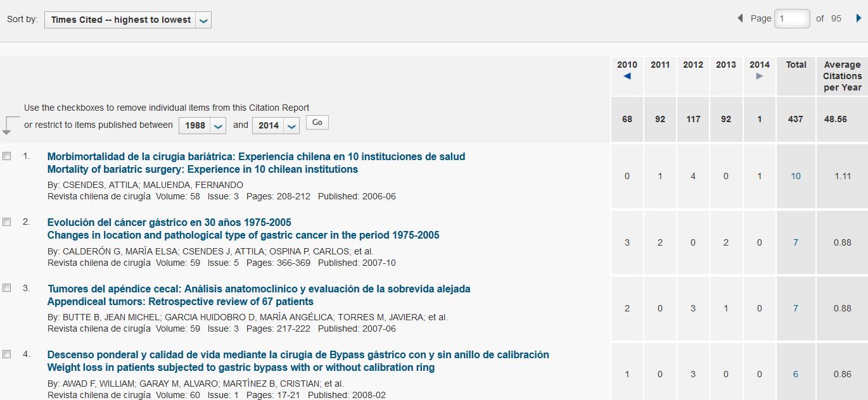Click the page number input field
The height and width of the screenshot is (400, 868).
pyautogui.click(x=793, y=18)
